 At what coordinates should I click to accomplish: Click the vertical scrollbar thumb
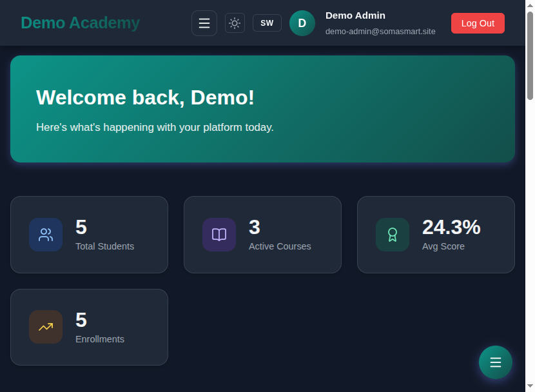pos(530,55)
